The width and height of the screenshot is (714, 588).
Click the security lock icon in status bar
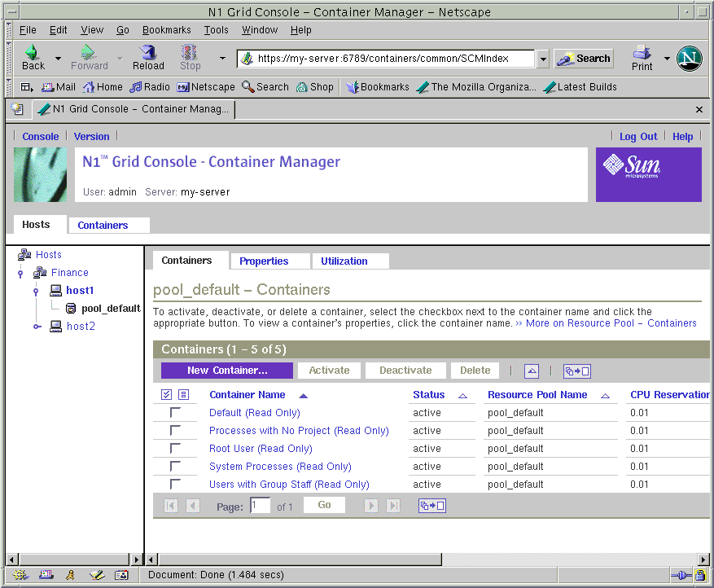pyautogui.click(x=700, y=575)
